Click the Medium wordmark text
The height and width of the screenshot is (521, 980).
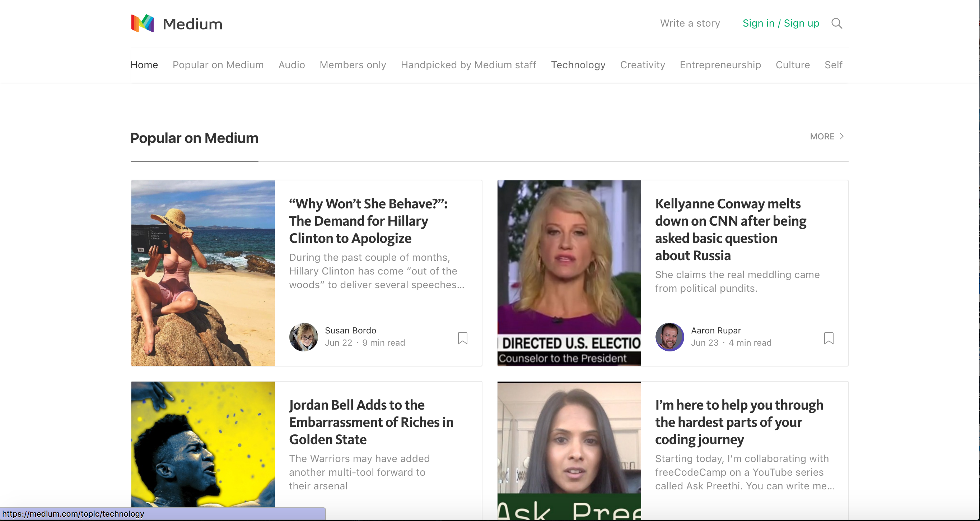pyautogui.click(x=192, y=24)
